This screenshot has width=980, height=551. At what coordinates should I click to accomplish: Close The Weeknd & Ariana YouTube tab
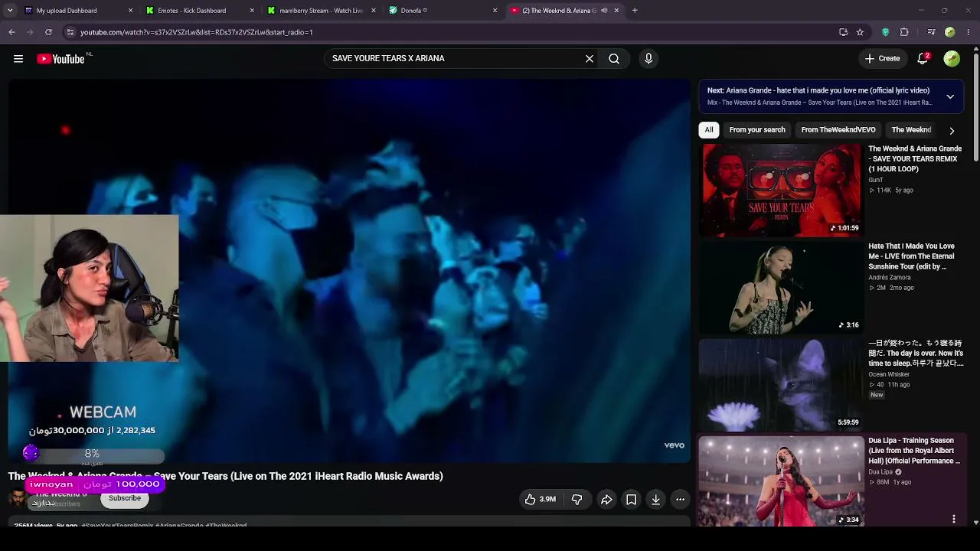click(x=616, y=11)
